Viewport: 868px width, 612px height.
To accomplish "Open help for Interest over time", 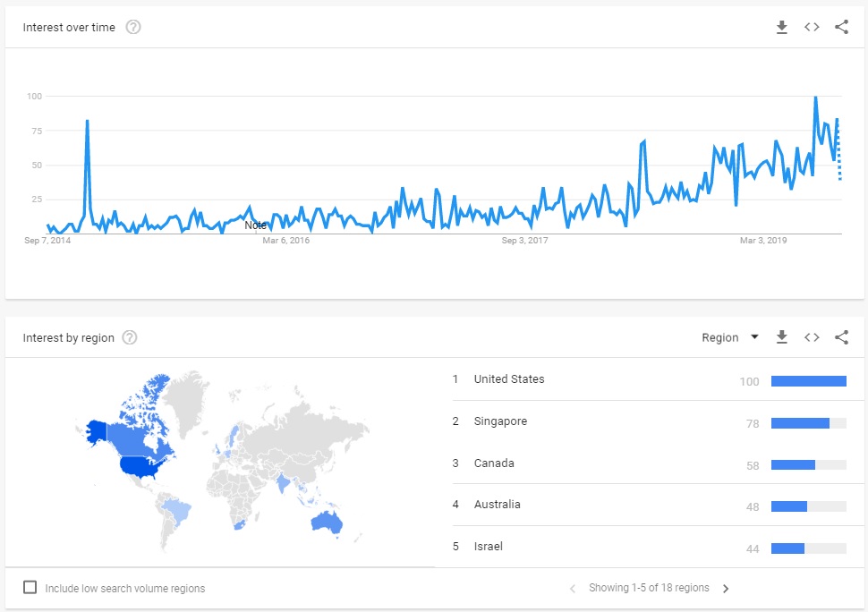I will 132,27.
